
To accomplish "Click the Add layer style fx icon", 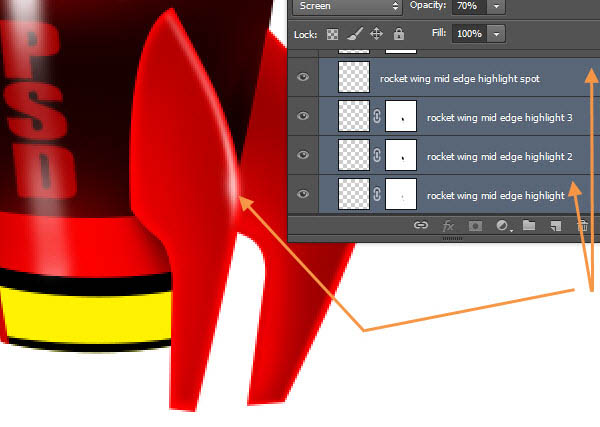I will coord(447,227).
